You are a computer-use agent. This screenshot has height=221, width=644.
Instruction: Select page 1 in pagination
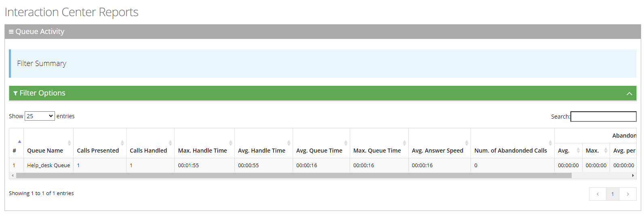(x=612, y=194)
